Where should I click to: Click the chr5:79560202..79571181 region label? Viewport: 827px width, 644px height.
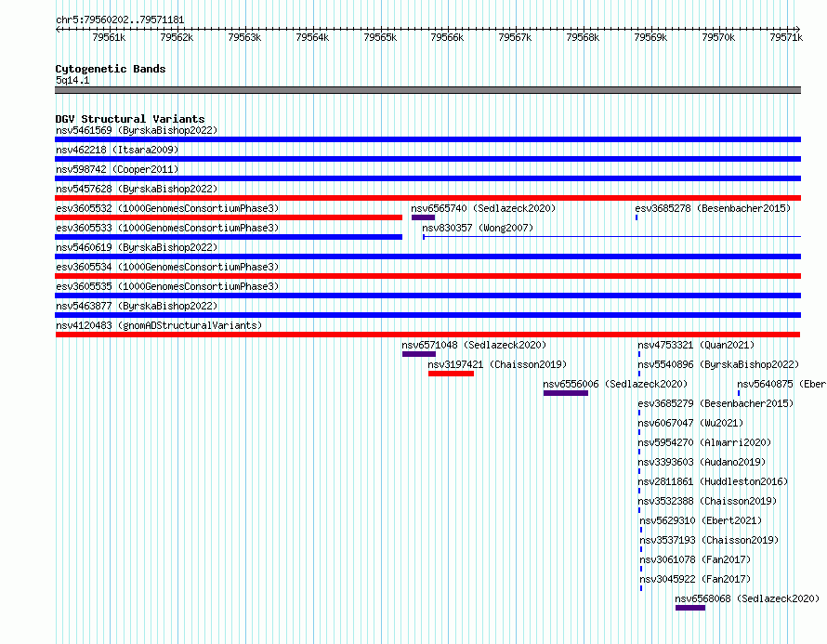[120, 20]
